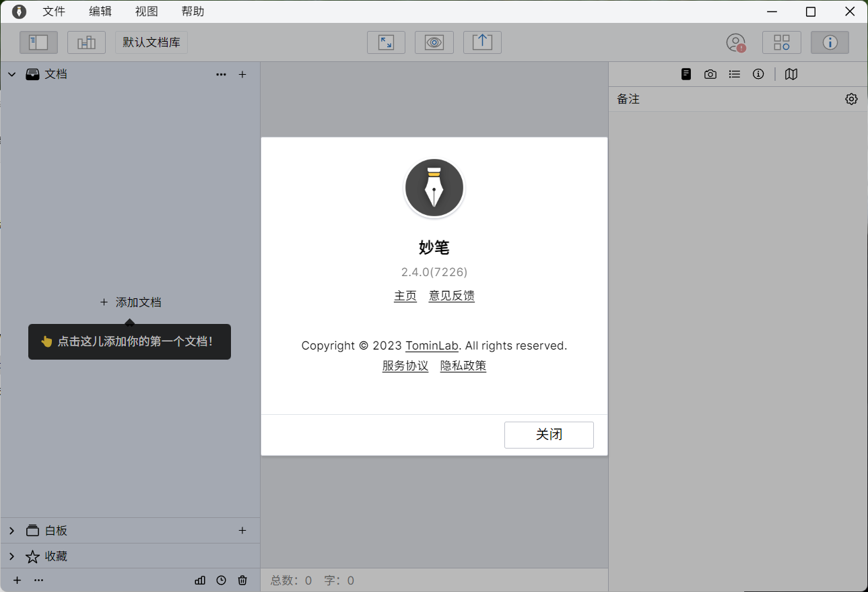The image size is (868, 592).
Task: Maximize the application window
Action: (811, 11)
